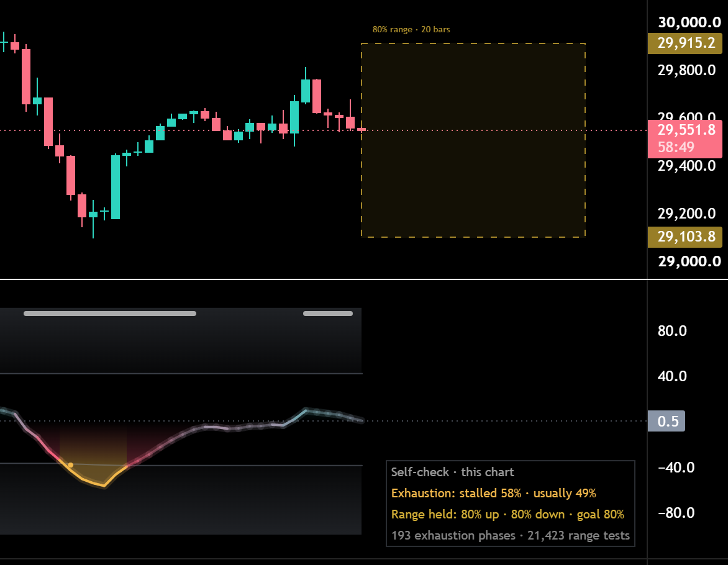Viewport: 728px width, 565px height.
Task: Click 30,000.0 on the price scale
Action: tap(689, 22)
